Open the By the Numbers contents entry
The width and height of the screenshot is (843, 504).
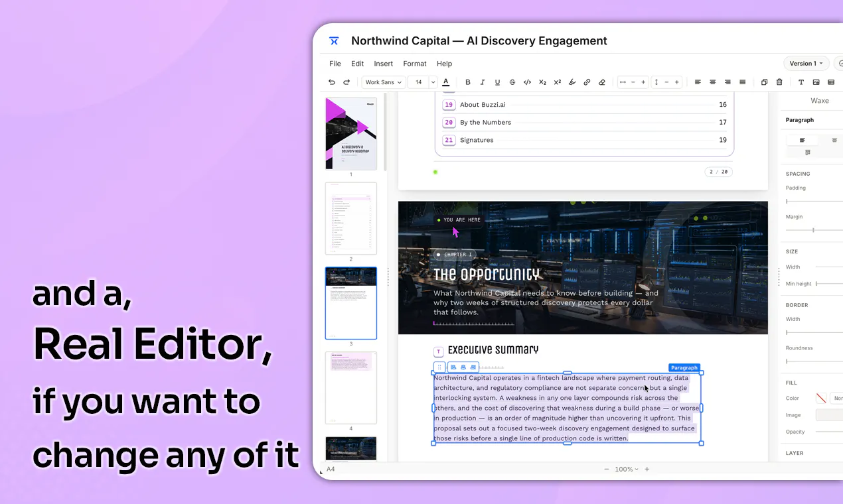(x=585, y=122)
